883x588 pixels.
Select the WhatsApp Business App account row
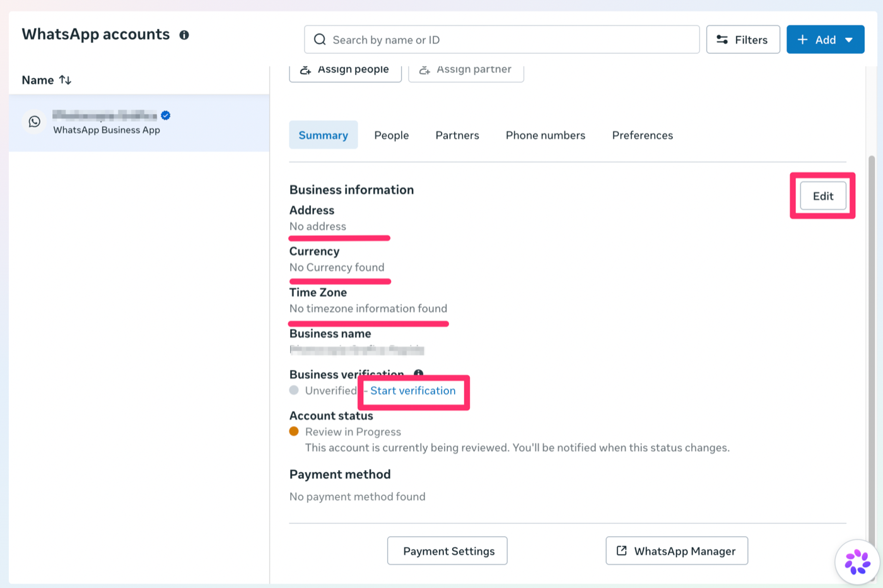(139, 123)
